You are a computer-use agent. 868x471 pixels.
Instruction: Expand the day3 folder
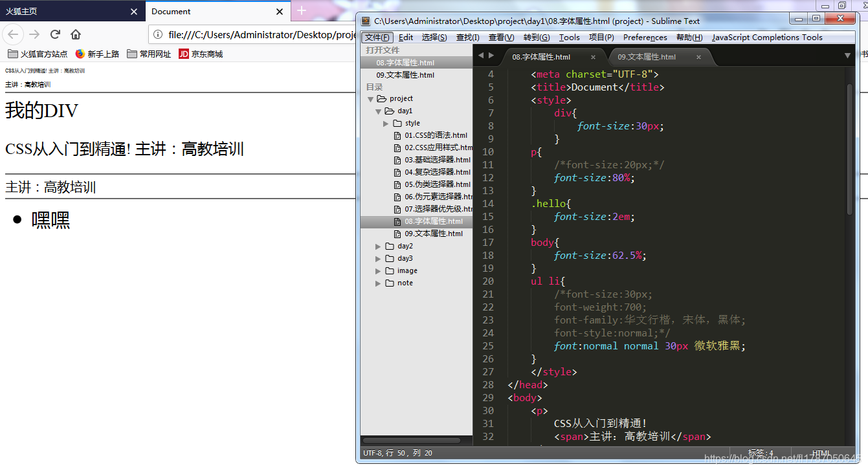(x=378, y=259)
